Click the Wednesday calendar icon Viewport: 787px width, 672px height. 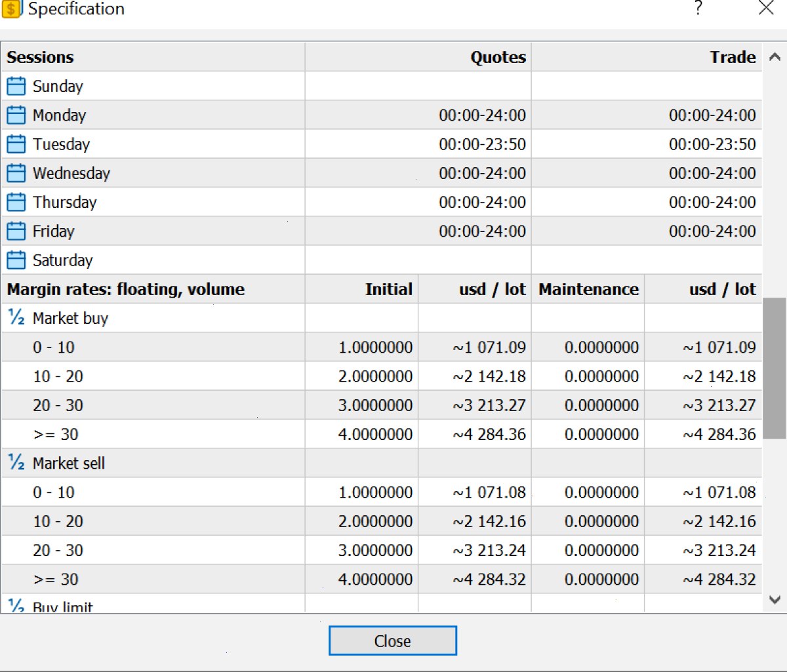[16, 173]
